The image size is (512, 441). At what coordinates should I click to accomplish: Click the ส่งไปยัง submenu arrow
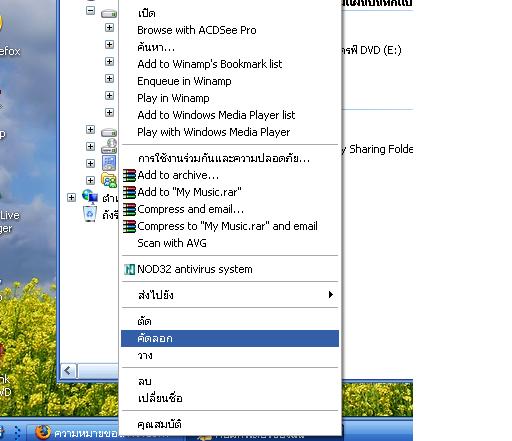[x=330, y=295]
